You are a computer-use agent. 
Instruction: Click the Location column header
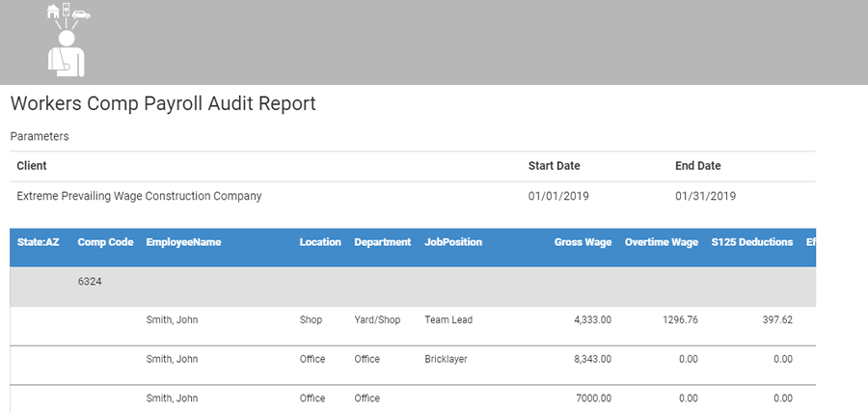[320, 242]
